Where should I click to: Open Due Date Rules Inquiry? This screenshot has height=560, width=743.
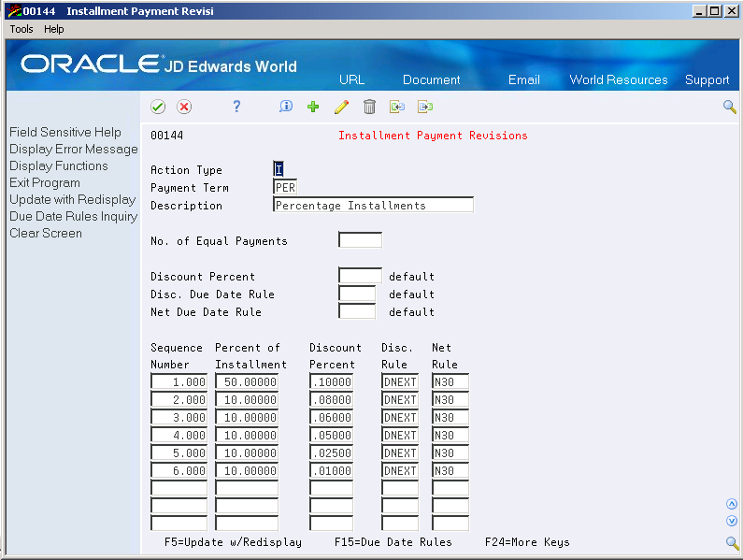74,216
